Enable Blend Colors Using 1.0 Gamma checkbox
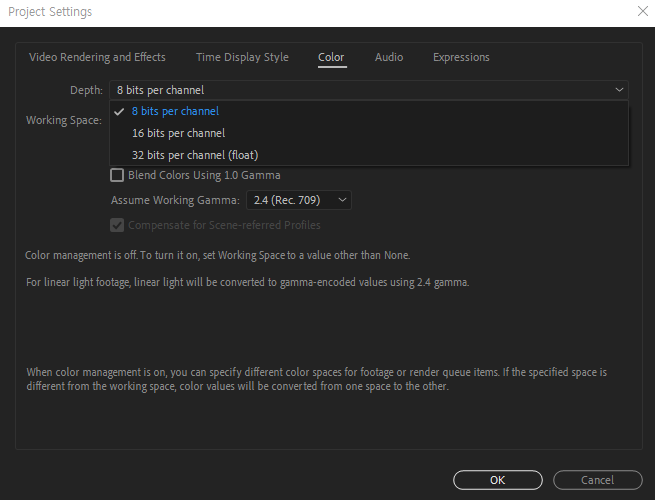655x500 pixels. [x=117, y=175]
